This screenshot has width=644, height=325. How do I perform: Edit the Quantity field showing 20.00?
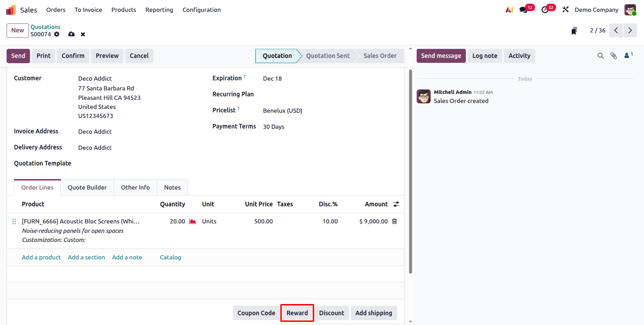click(177, 221)
